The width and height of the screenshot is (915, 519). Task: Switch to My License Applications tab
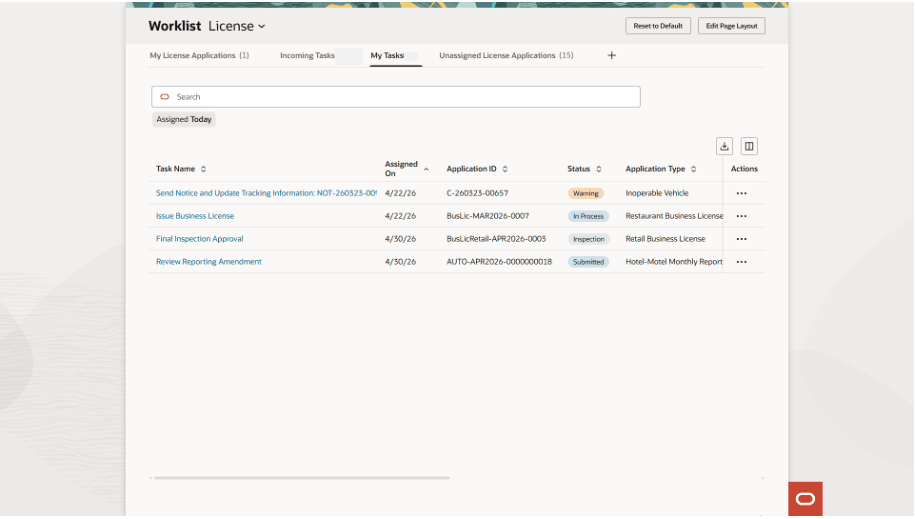[200, 55]
